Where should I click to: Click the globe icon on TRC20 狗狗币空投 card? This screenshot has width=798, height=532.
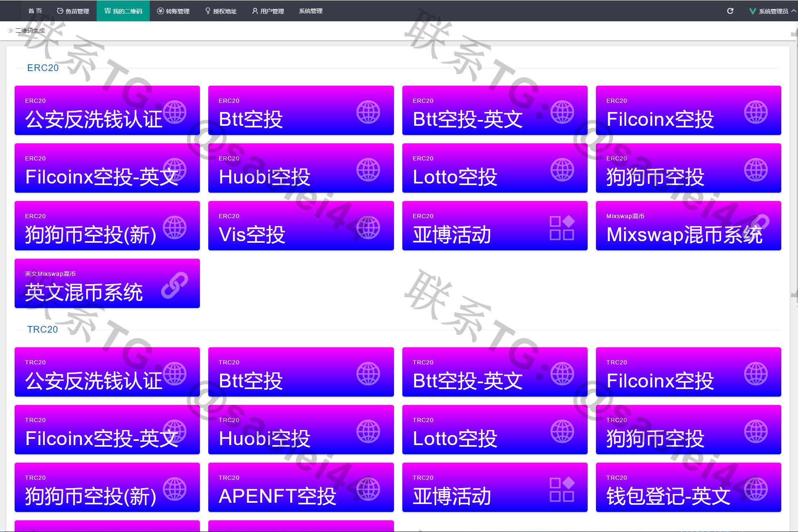coord(756,431)
